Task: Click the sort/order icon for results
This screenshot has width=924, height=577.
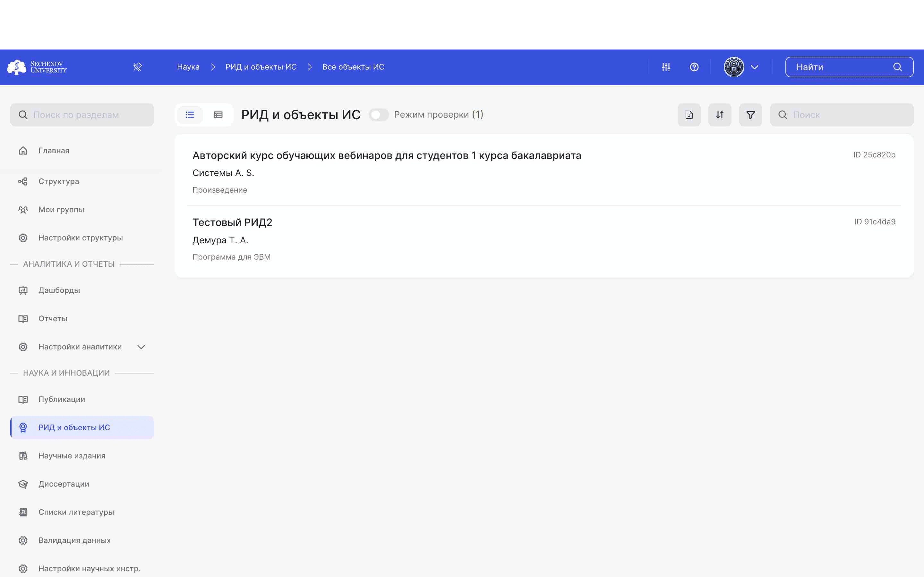Action: coord(720,114)
